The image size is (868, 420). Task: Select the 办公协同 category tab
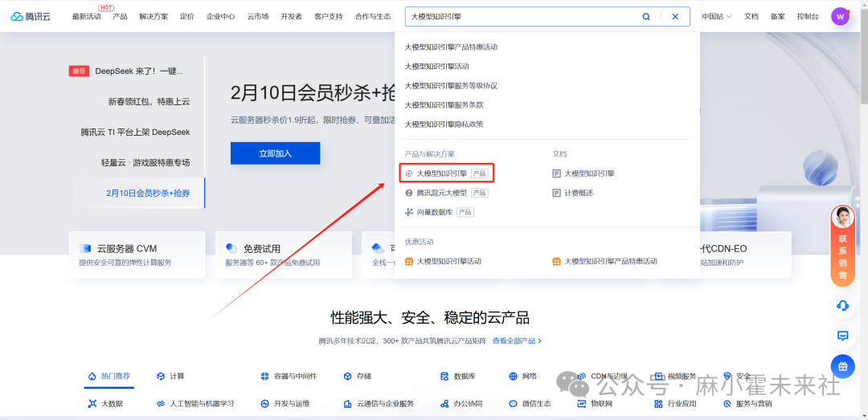461,404
